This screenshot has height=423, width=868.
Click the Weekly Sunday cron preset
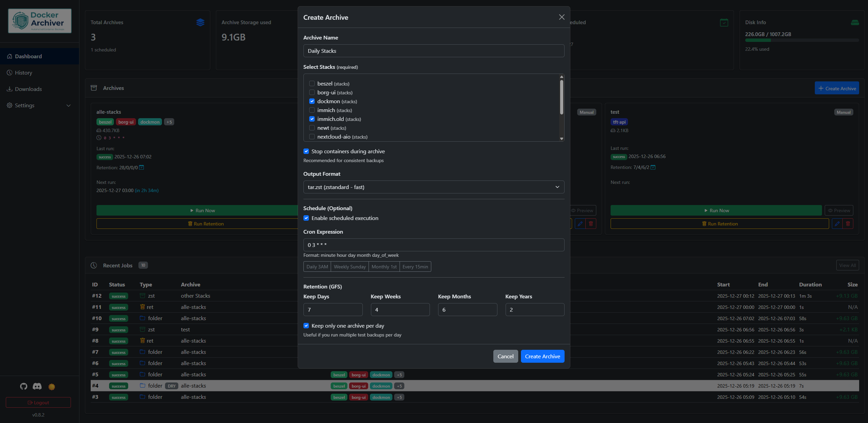click(x=349, y=267)
